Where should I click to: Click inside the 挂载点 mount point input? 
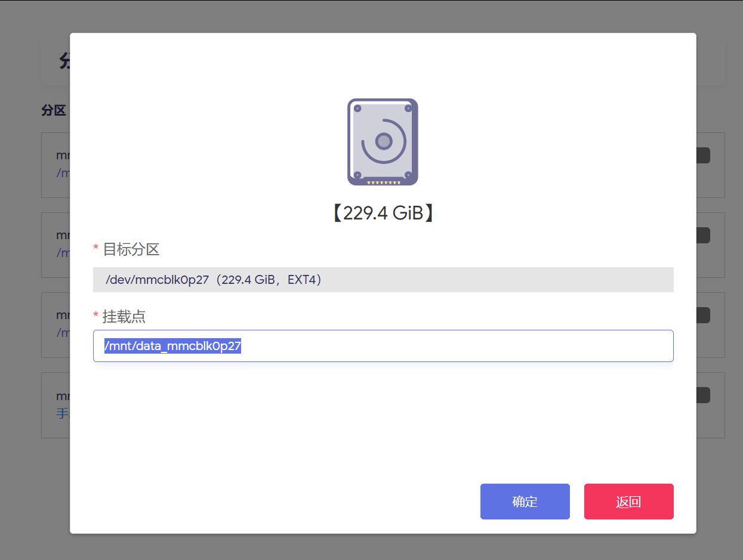(454, 346)
